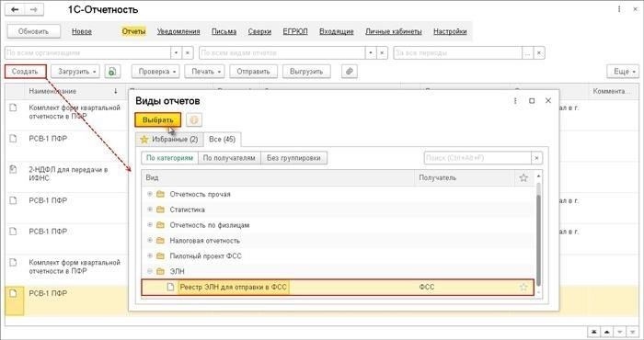Click the folder icon of Налоговая отчетность

pyautogui.click(x=161, y=241)
